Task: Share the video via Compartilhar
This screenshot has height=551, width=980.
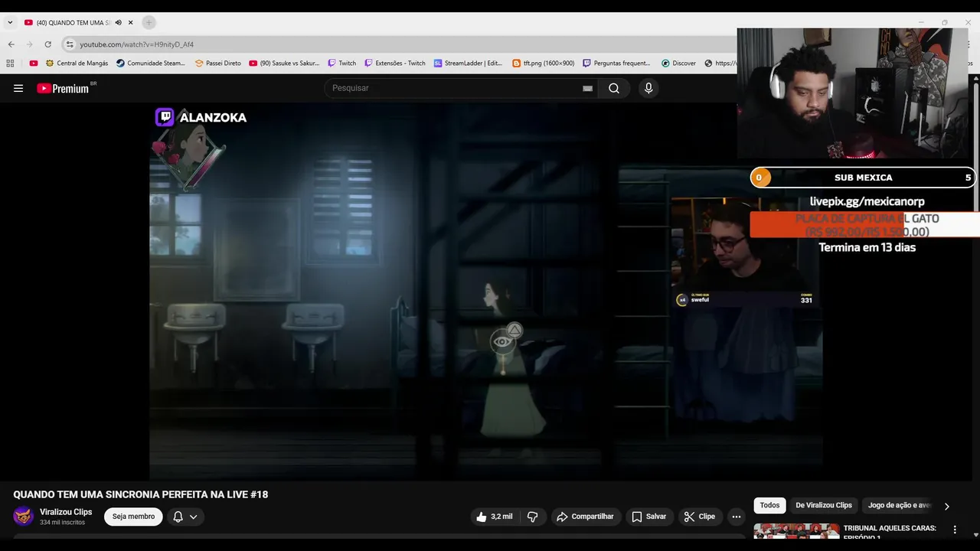Action: pyautogui.click(x=585, y=517)
